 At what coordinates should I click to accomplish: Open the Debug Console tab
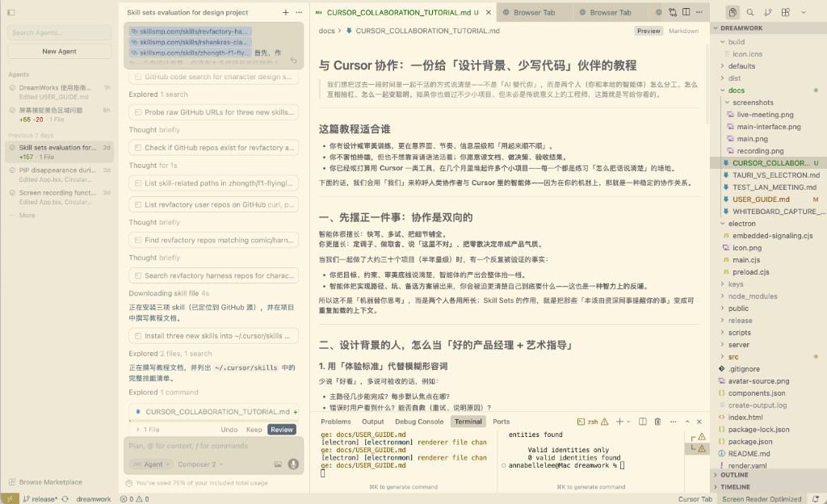(419, 422)
